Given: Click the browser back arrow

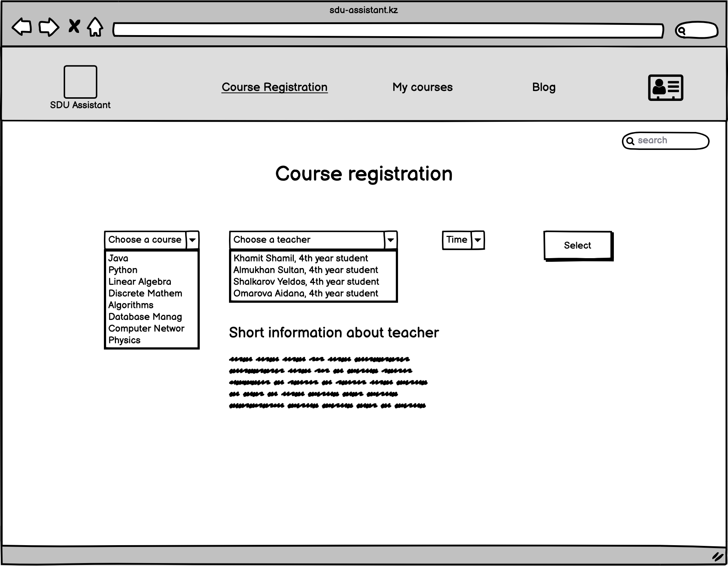Looking at the screenshot, I should pos(22,27).
